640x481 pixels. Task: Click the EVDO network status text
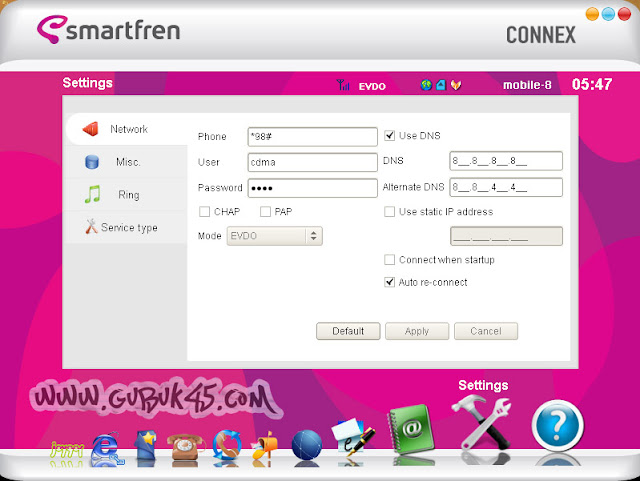pyautogui.click(x=372, y=86)
